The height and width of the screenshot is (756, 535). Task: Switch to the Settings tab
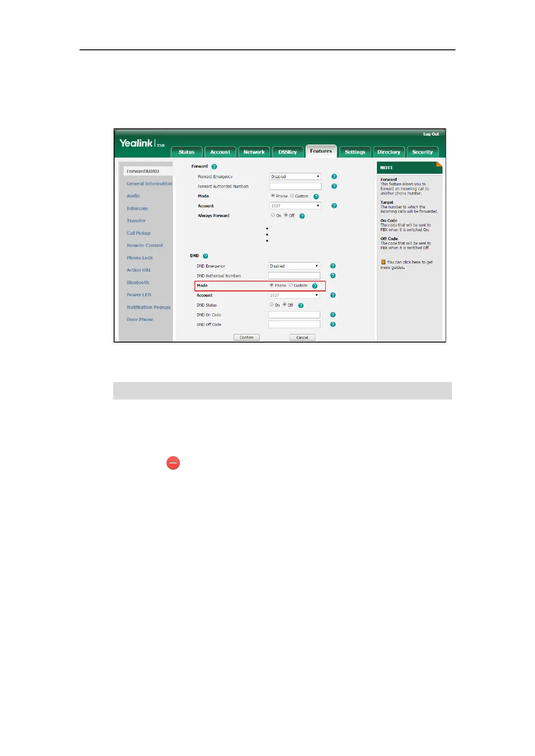tap(355, 152)
